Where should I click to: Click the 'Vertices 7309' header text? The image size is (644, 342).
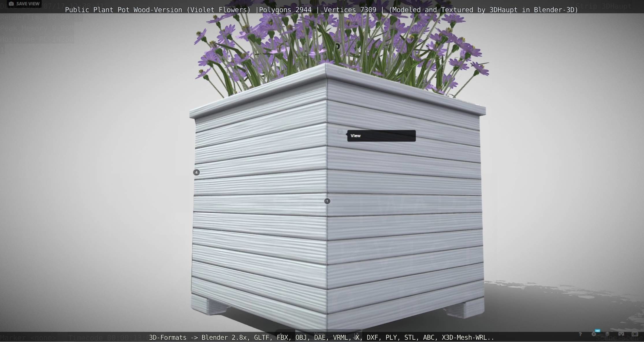pyautogui.click(x=350, y=10)
